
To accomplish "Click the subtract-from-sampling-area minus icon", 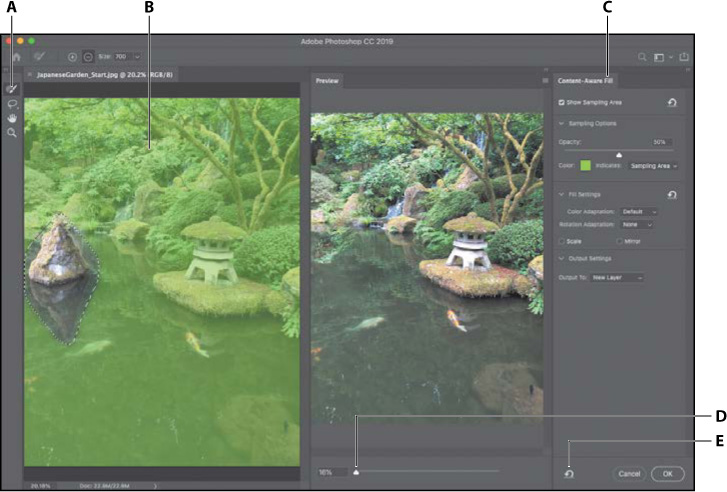I will pos(88,57).
